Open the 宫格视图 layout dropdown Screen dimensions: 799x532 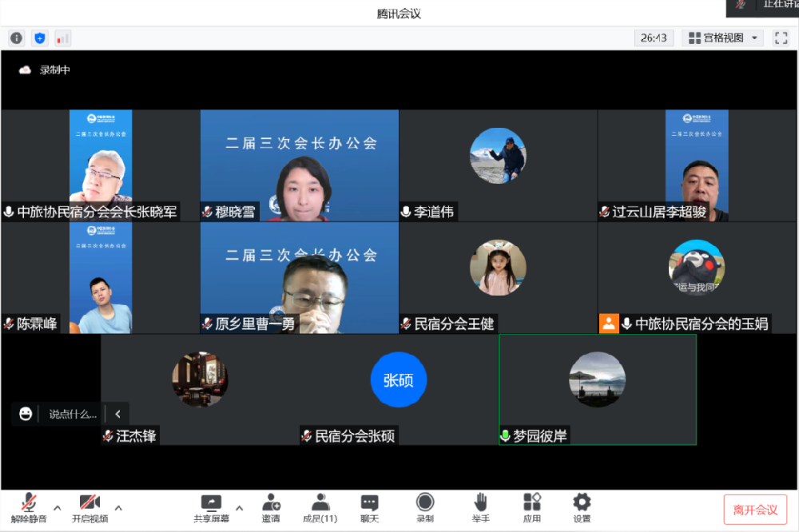(722, 38)
